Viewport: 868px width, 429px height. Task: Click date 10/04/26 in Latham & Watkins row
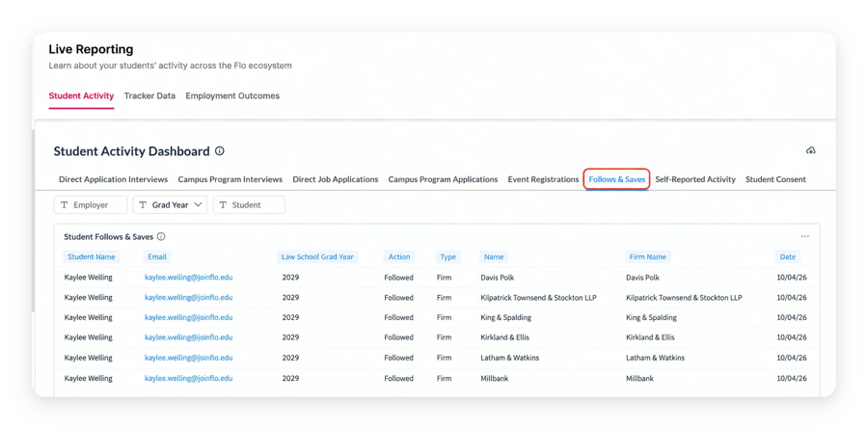[x=792, y=358]
